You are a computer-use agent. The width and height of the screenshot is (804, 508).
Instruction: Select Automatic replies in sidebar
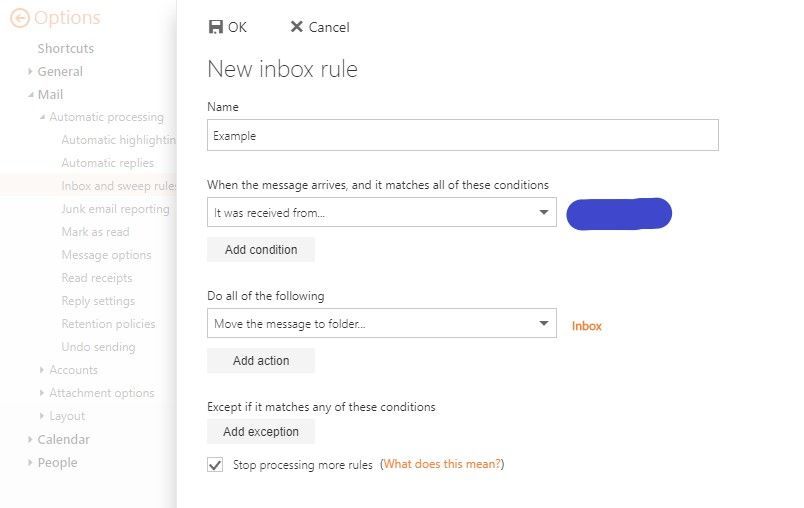[x=108, y=163]
